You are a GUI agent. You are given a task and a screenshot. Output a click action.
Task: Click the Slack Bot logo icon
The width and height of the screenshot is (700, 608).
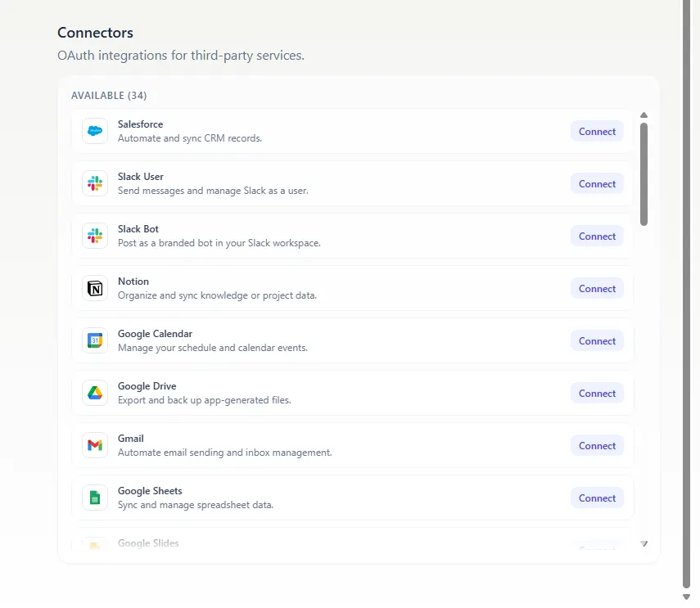click(x=95, y=236)
